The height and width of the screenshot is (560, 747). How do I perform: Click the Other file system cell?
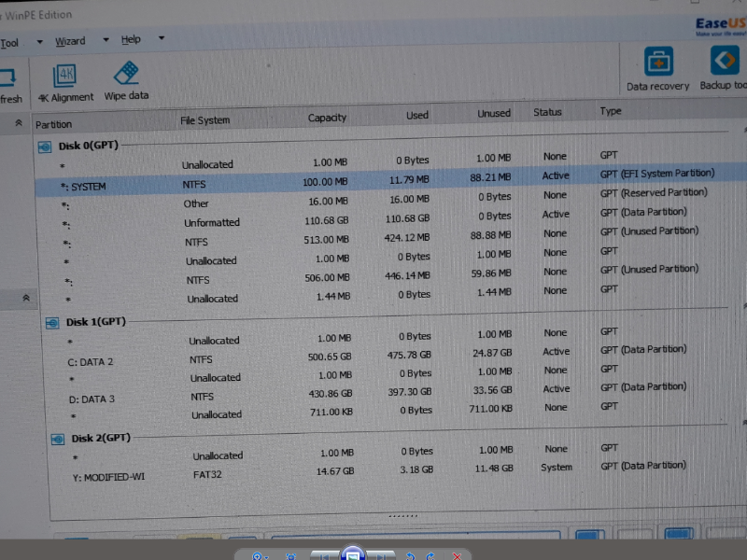196,203
